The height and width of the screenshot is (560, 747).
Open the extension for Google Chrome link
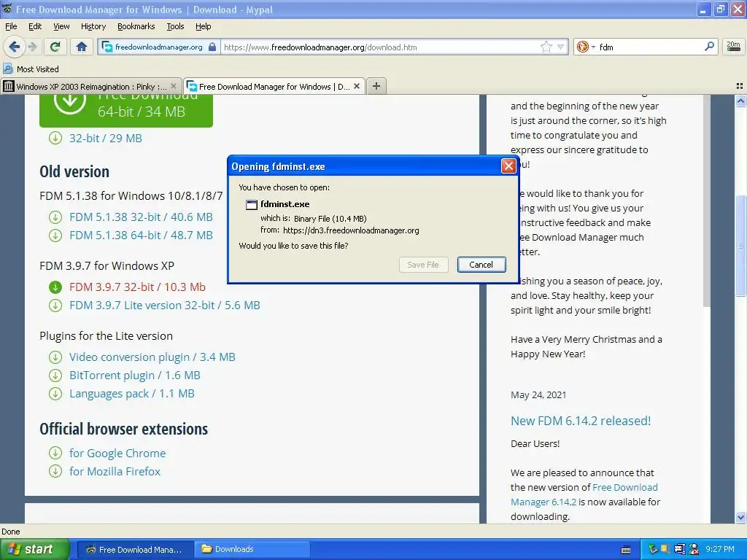coord(117,453)
